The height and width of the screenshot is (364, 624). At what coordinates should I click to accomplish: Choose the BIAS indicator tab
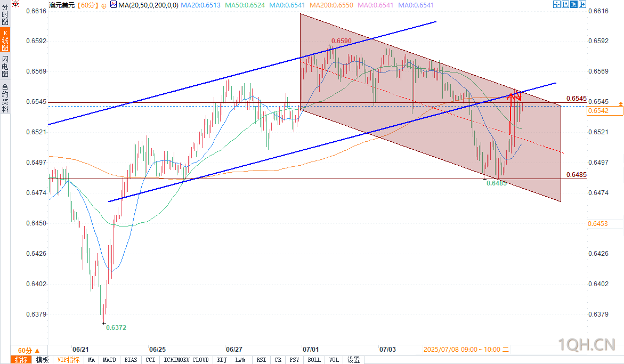131,360
